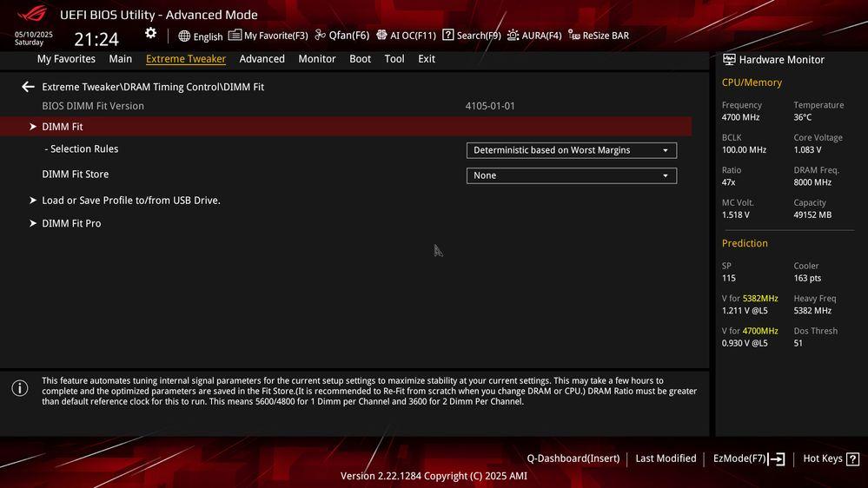The width and height of the screenshot is (868, 488).
Task: Click the Core Voltage 1.083 V value
Action: pyautogui.click(x=807, y=150)
